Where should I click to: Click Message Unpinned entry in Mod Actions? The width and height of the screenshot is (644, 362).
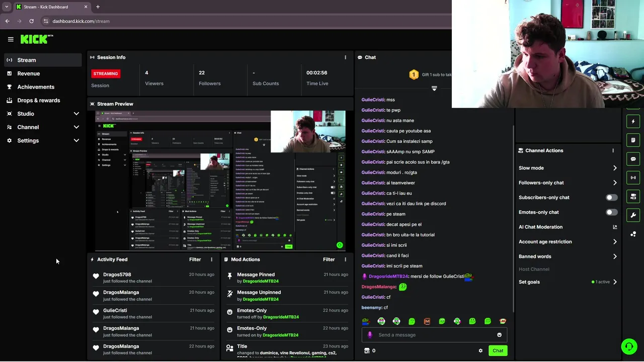(287, 296)
